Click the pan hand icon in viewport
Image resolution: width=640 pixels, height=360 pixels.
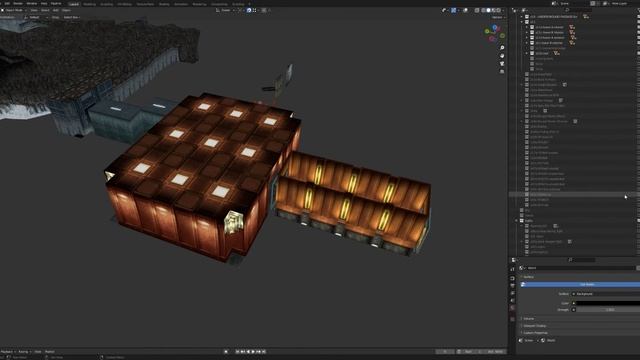click(x=502, y=56)
